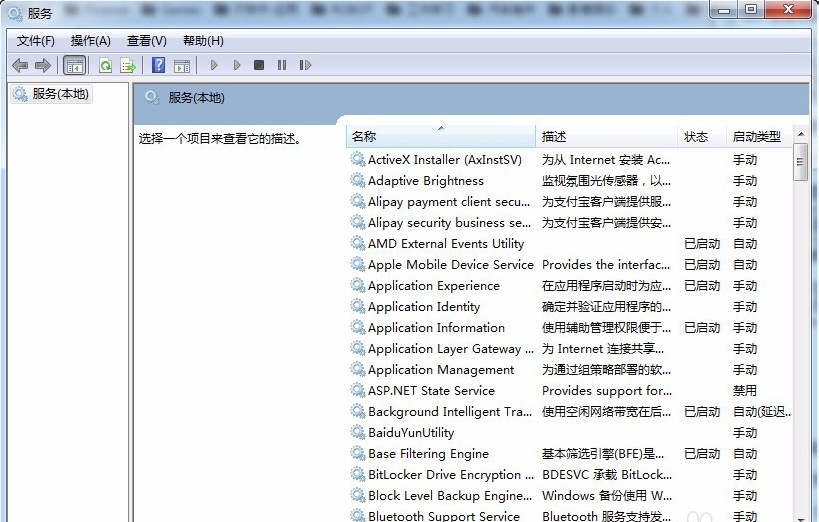Select Background Intelligent Transfer service
Viewport: 819px width, 522px height.
coord(450,412)
